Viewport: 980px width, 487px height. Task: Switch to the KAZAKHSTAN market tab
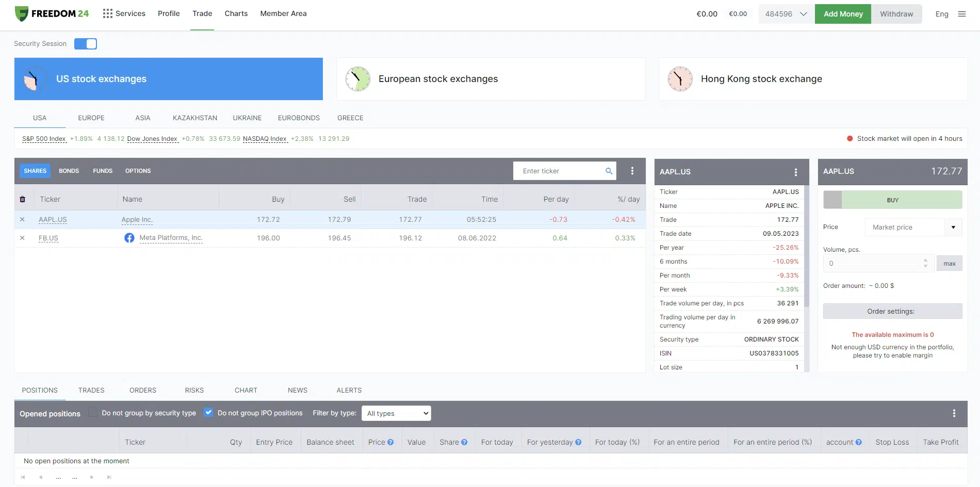click(x=195, y=118)
